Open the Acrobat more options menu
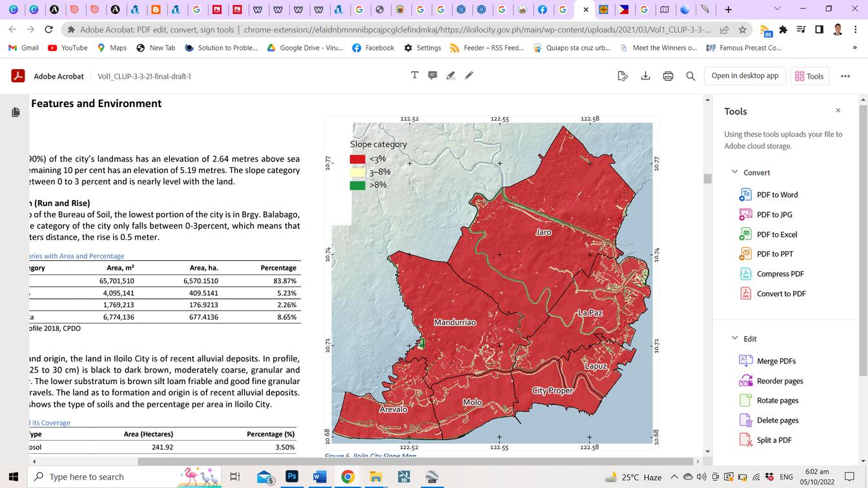The width and height of the screenshot is (868, 488). 845,76
